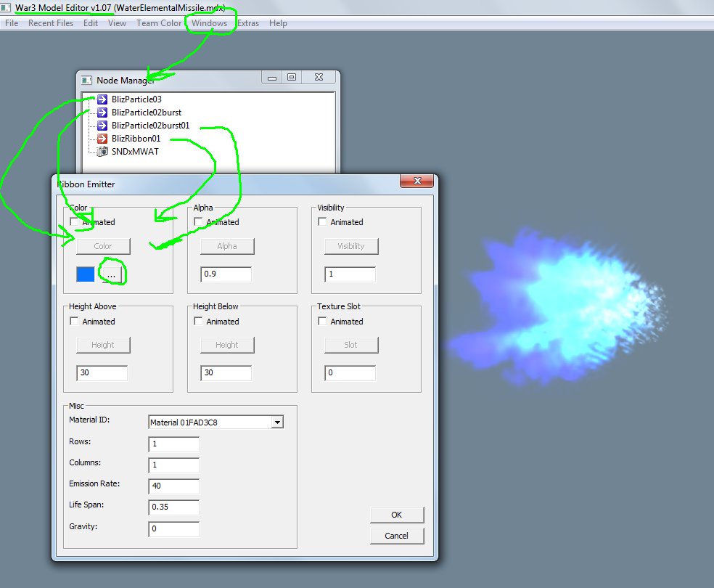714x588 pixels.
Task: Select the BlizParticle02burst01 tree row text
Action: click(x=151, y=126)
